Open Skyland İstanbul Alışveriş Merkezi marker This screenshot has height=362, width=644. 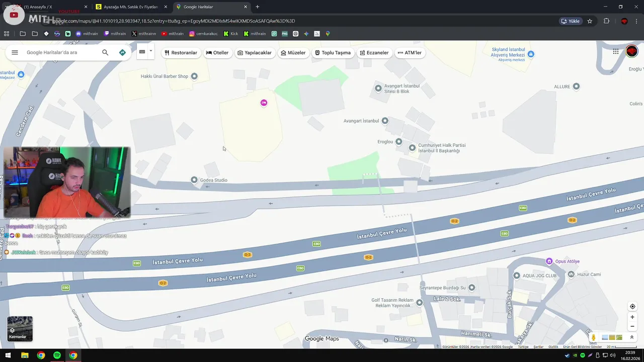coord(531,54)
